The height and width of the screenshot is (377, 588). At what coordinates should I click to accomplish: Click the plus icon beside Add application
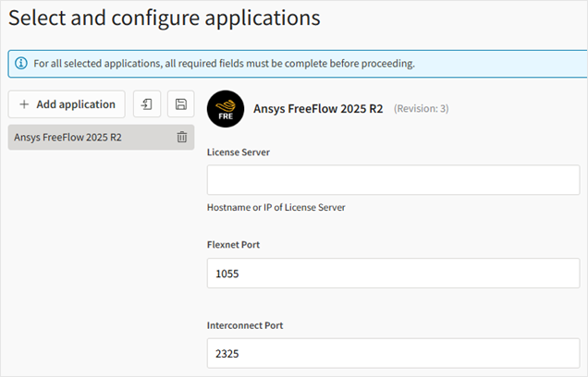[24, 104]
